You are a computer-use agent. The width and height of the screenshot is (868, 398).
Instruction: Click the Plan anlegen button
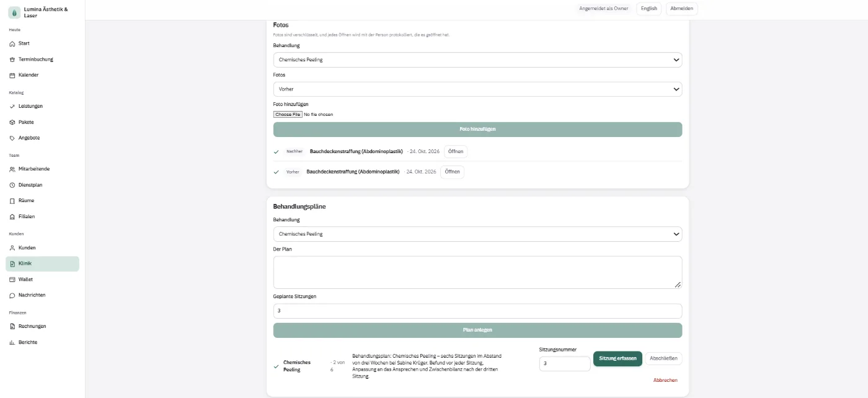(x=477, y=330)
